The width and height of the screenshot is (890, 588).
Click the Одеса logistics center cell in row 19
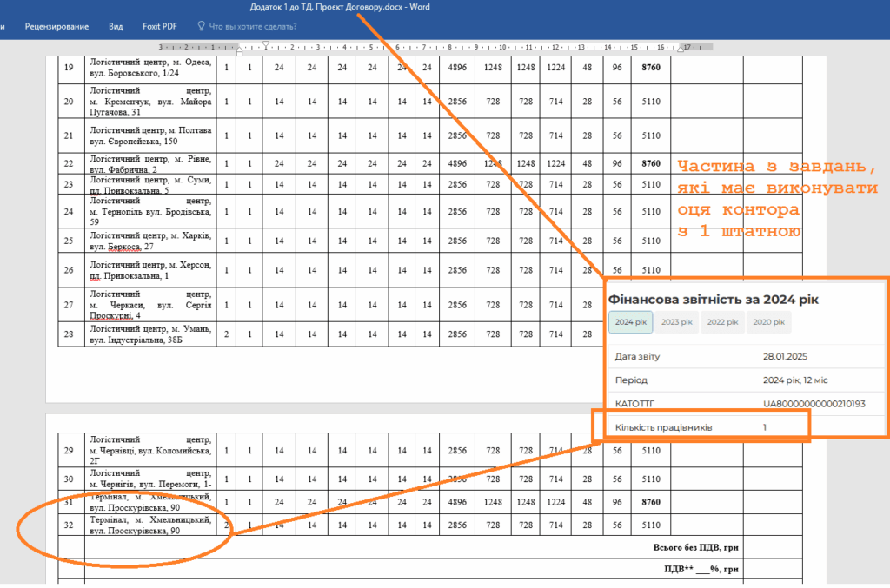149,67
